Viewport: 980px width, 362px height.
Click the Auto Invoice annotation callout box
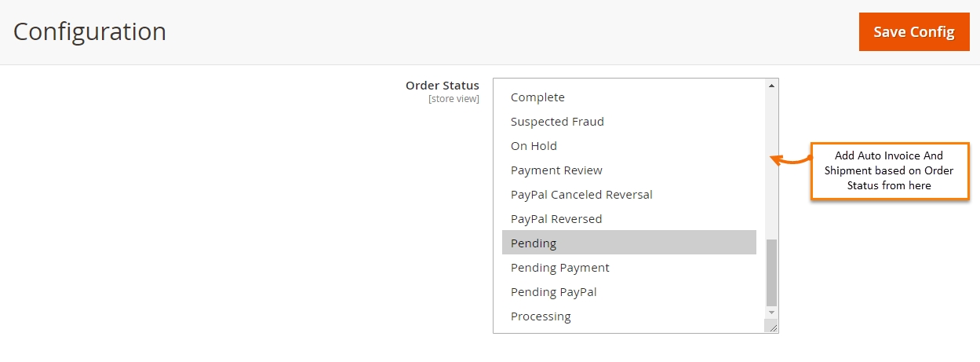pos(889,171)
